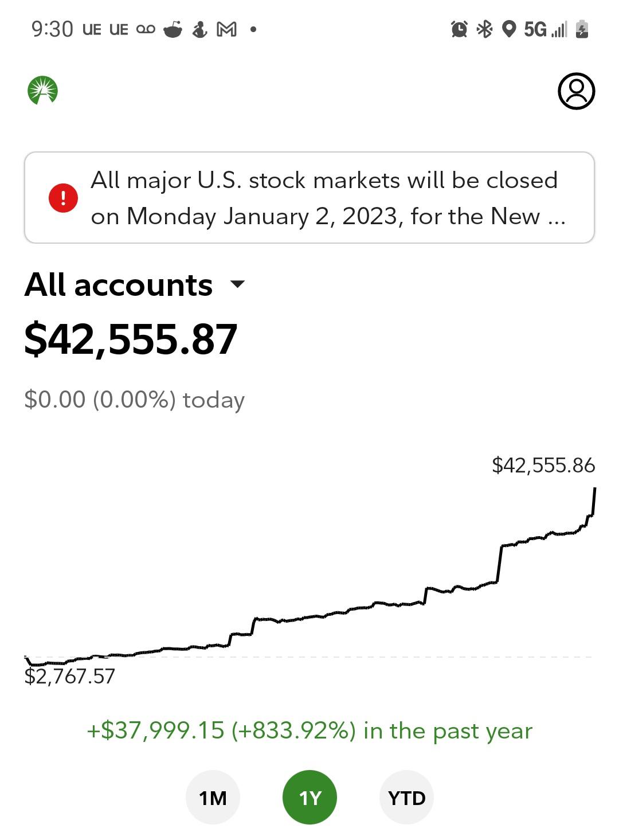The image size is (619, 840).
Task: Tap the past year gain text
Action: (x=309, y=731)
